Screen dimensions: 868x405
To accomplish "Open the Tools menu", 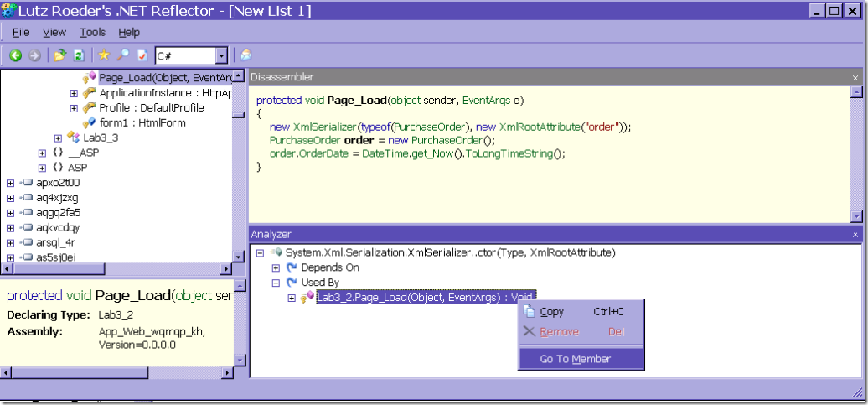I will click(x=92, y=32).
